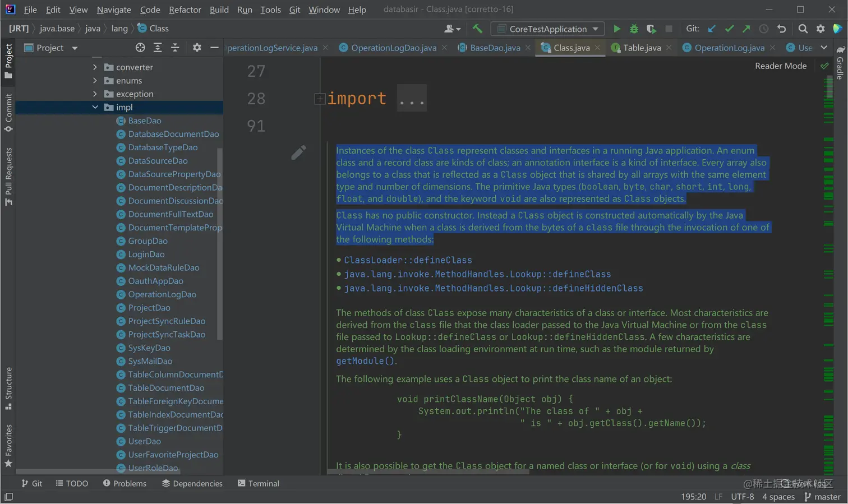Image resolution: width=848 pixels, height=504 pixels.
Task: Open the Terminal tool window
Action: [258, 483]
